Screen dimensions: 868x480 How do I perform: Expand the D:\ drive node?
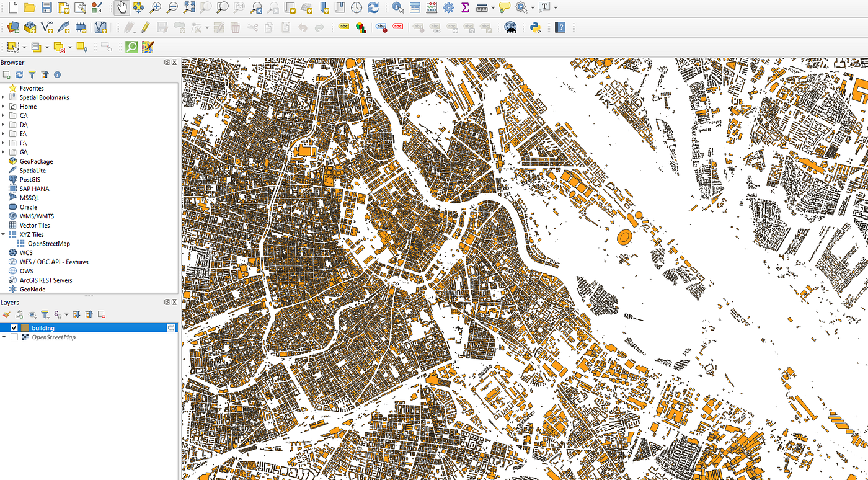tap(3, 125)
